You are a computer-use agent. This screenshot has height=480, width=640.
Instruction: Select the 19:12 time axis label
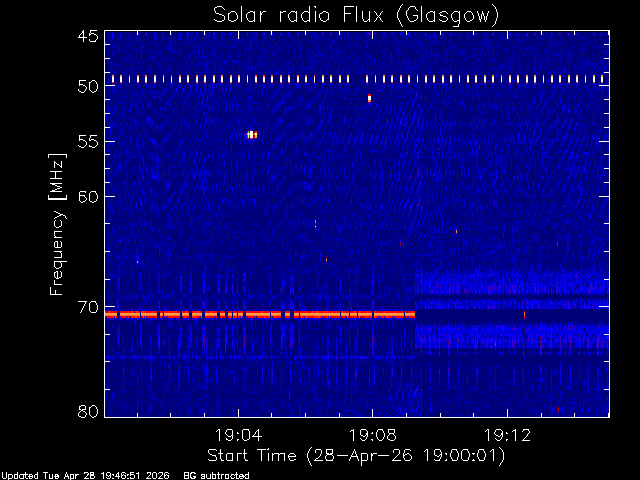[x=507, y=435]
